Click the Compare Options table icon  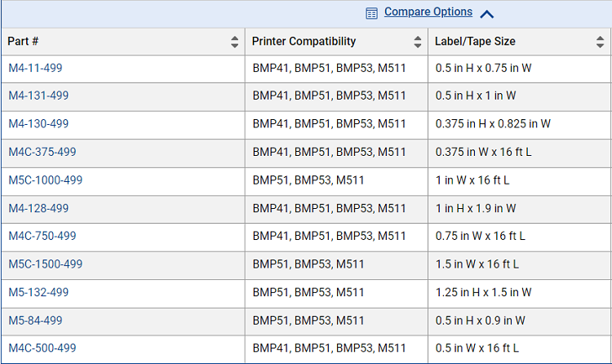371,13
